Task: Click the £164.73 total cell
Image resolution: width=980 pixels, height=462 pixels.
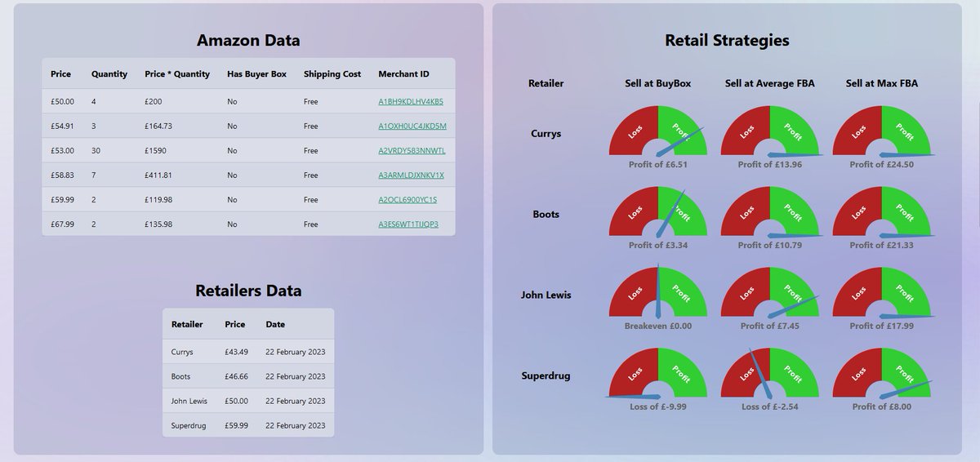Action: (x=158, y=126)
